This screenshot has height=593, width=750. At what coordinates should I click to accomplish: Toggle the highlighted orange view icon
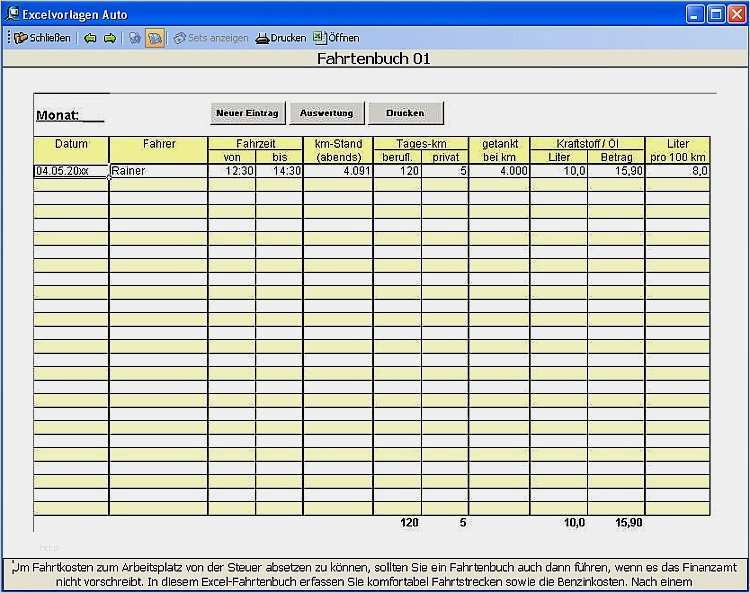(154, 38)
